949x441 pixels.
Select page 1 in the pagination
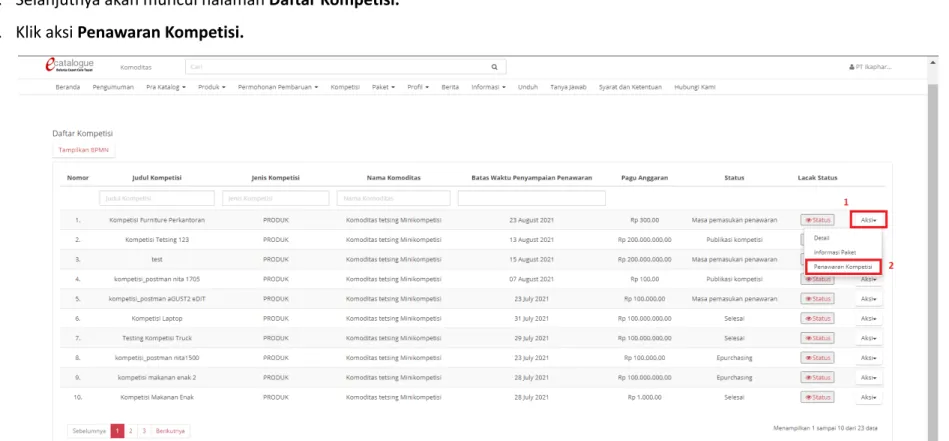coord(118,431)
